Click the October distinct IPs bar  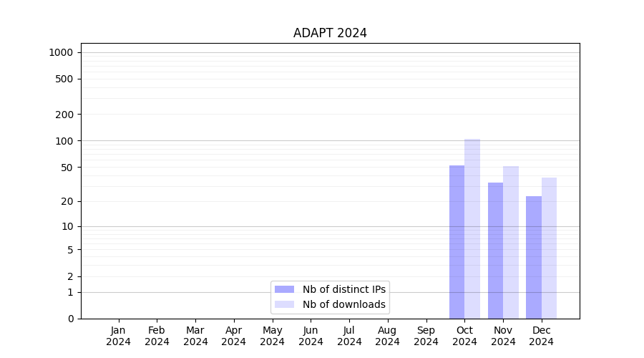pos(457,242)
